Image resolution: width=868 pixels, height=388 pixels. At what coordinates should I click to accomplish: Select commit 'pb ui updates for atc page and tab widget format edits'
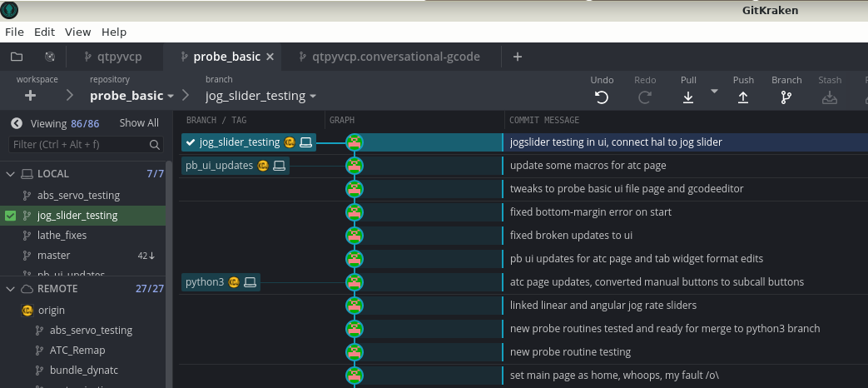[637, 258]
